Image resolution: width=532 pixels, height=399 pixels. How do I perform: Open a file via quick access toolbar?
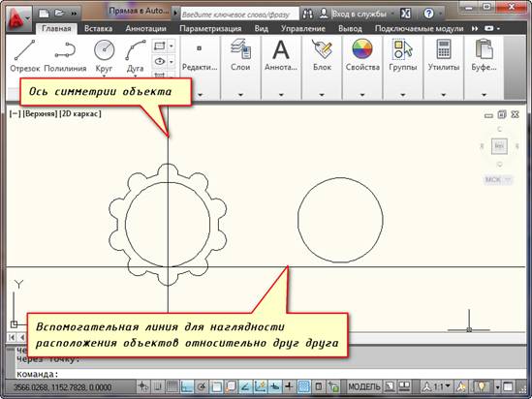coord(59,14)
